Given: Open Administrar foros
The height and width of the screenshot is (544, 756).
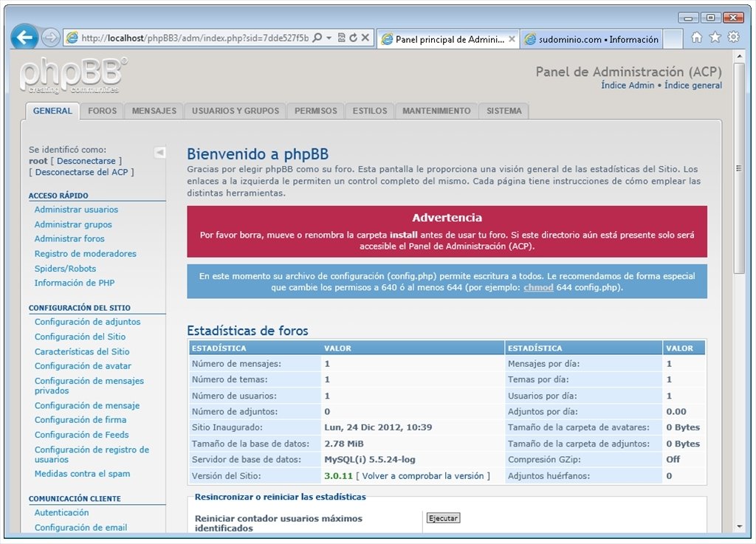Looking at the screenshot, I should [x=69, y=239].
